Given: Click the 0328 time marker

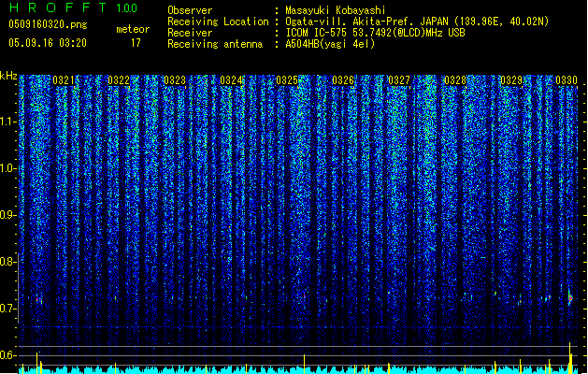Looking at the screenshot, I should [x=455, y=80].
